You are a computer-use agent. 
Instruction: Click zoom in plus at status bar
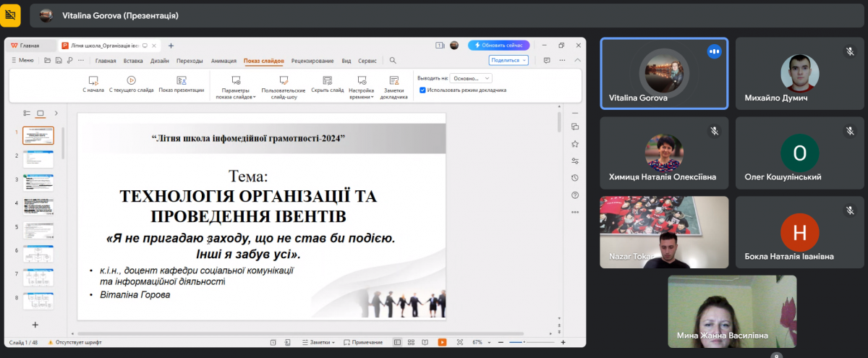[x=563, y=342]
